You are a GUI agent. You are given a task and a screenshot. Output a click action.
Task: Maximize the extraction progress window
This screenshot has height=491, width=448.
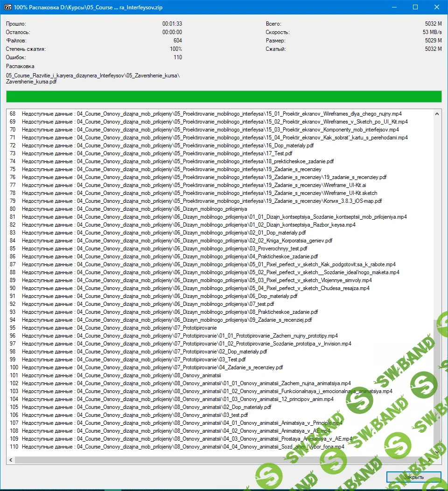point(415,7)
